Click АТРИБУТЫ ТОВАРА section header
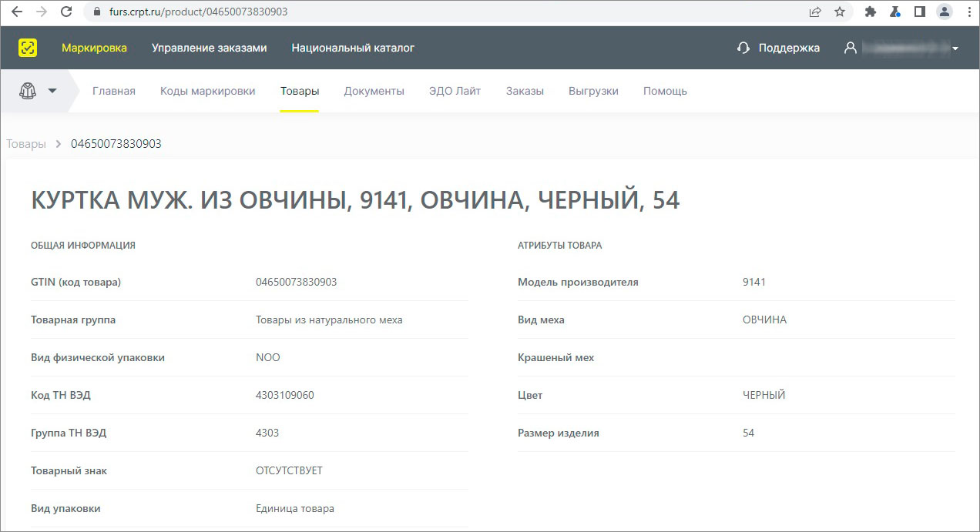Viewport: 980px width, 532px height. click(x=560, y=246)
